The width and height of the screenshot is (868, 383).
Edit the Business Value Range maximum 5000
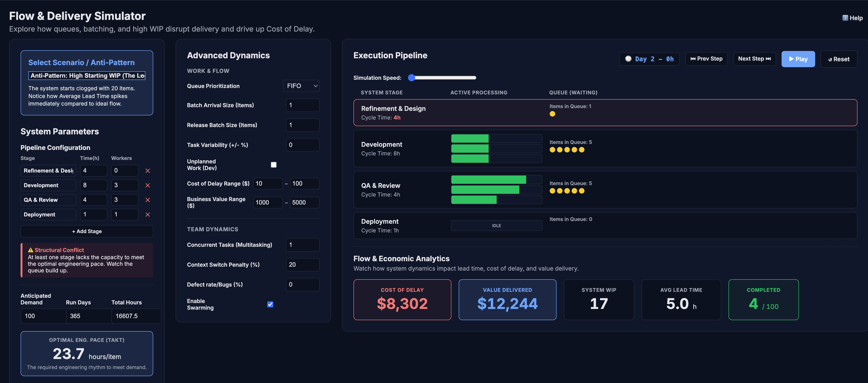tap(305, 202)
